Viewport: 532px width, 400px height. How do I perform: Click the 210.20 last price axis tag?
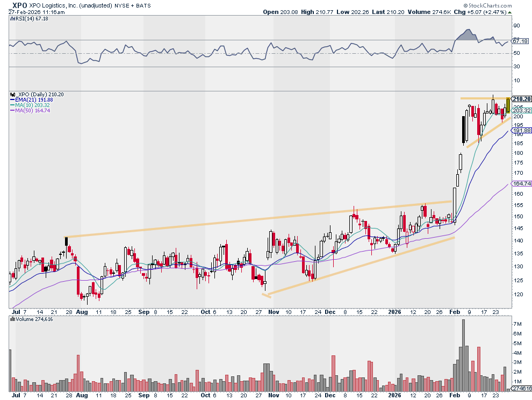pos(522,99)
